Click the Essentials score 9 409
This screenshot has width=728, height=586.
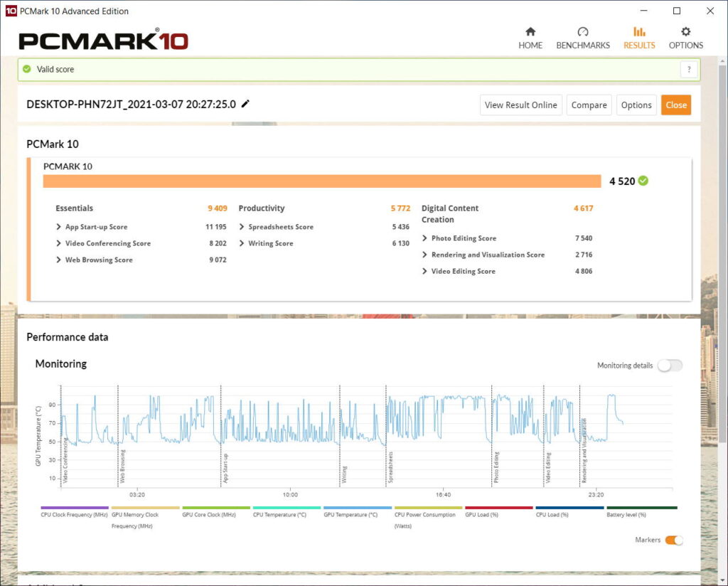point(218,208)
